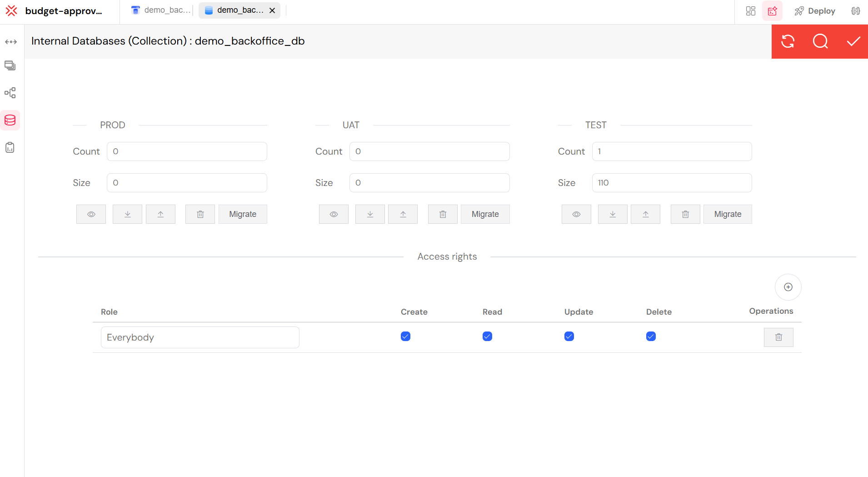Image resolution: width=868 pixels, height=477 pixels.
Task: Upload data to UAT collection
Action: 403,214
